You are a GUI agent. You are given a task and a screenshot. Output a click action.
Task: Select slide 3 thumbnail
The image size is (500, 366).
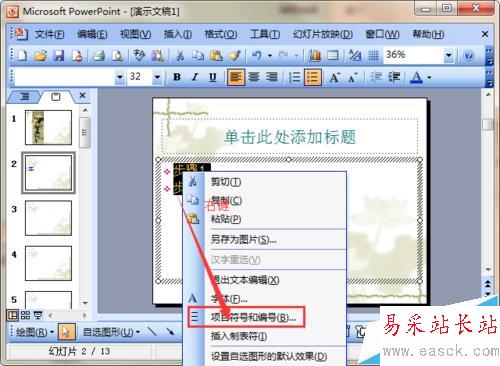pyautogui.click(x=48, y=218)
